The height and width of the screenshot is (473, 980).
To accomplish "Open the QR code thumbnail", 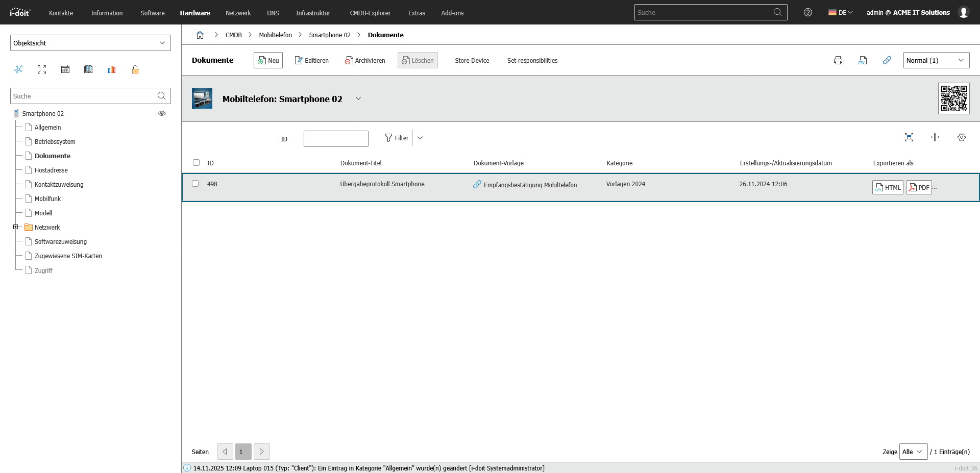I will point(953,98).
